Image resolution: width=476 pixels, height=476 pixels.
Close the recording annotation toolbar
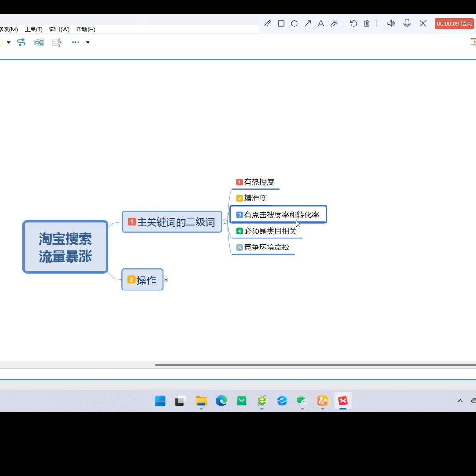click(423, 23)
